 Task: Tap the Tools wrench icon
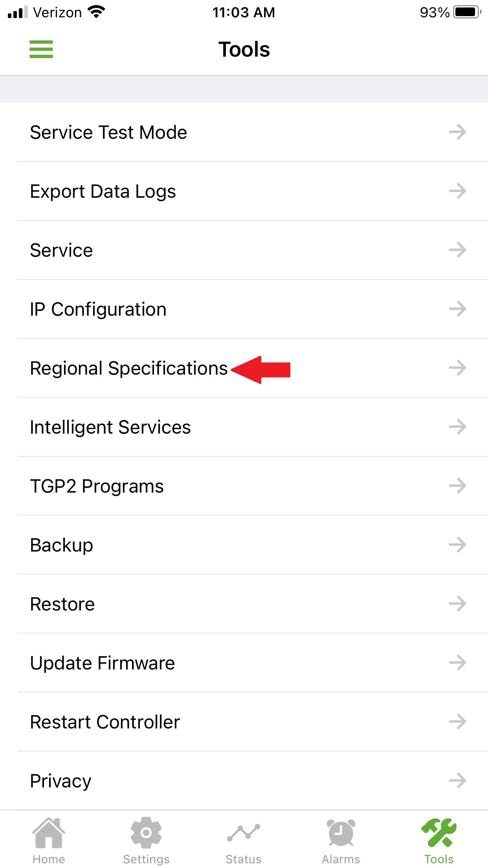point(439,833)
